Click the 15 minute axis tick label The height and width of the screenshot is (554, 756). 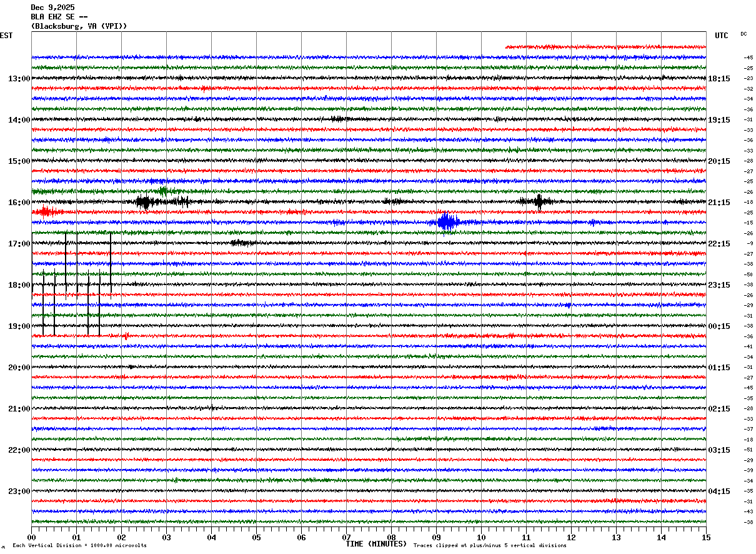(x=706, y=537)
